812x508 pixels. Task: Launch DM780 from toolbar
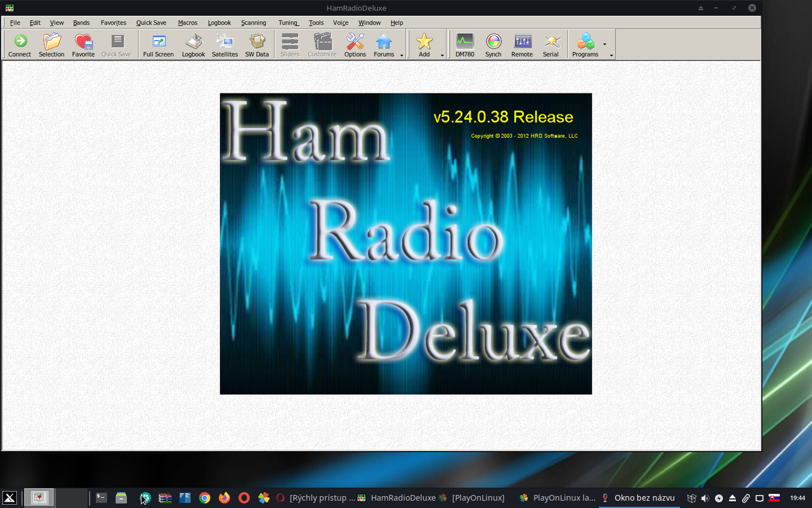[x=465, y=45]
